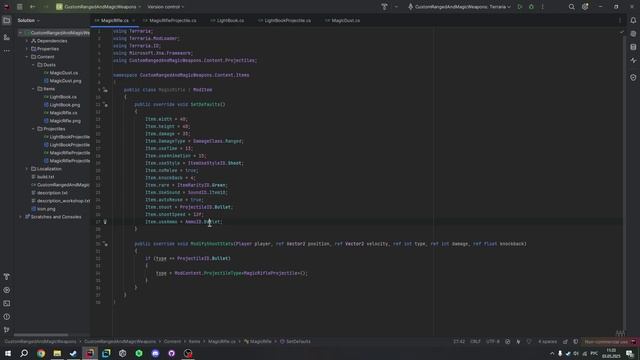Open the main hamburger menu

point(20,7)
